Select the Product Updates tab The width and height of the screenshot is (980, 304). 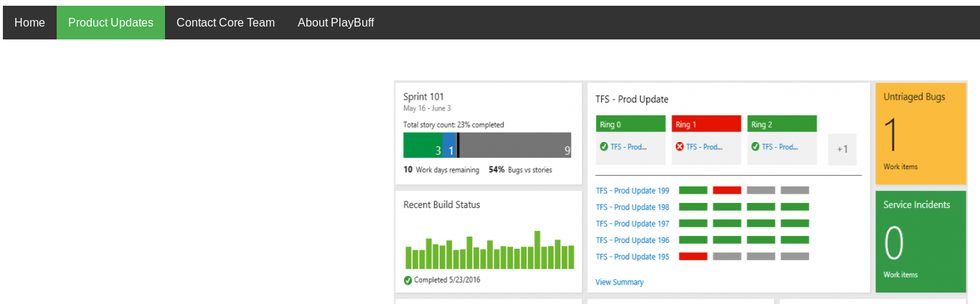click(x=110, y=22)
